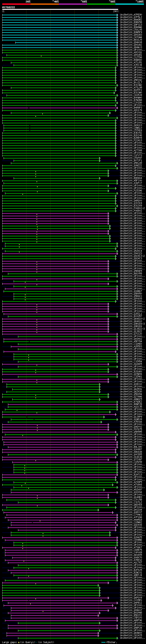
Task: Click the cyan ~100% identity legend bar
Action: click(x=130, y=4)
